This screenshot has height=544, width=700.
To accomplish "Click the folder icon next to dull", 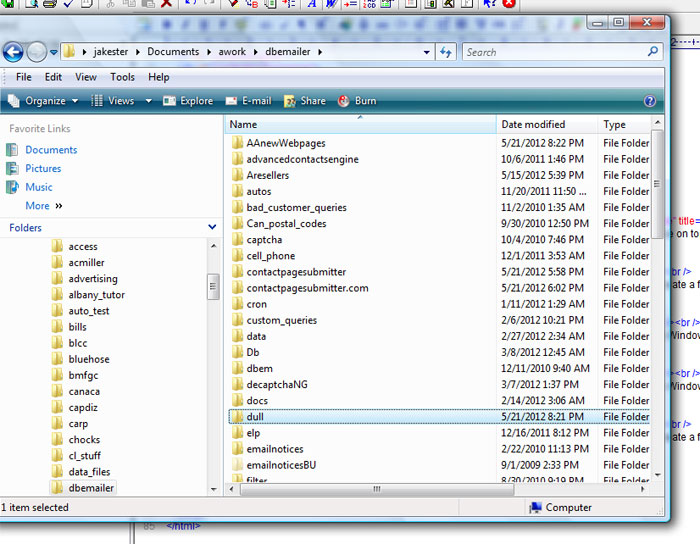I will (x=238, y=417).
